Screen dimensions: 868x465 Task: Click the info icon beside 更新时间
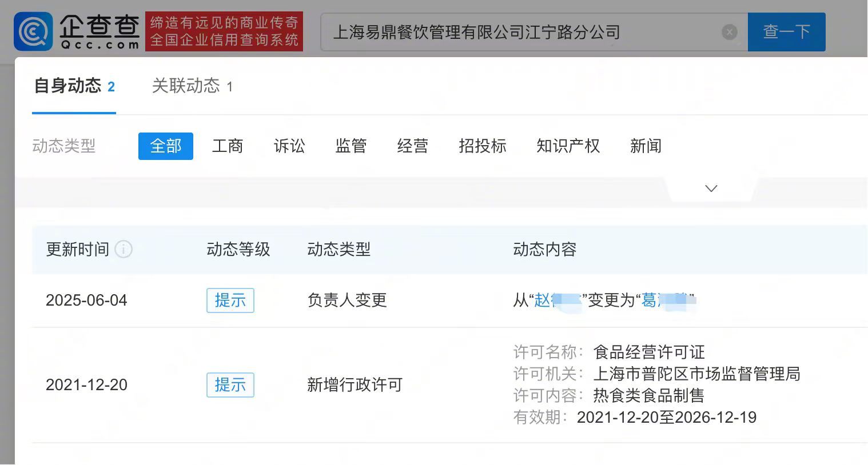[124, 249]
